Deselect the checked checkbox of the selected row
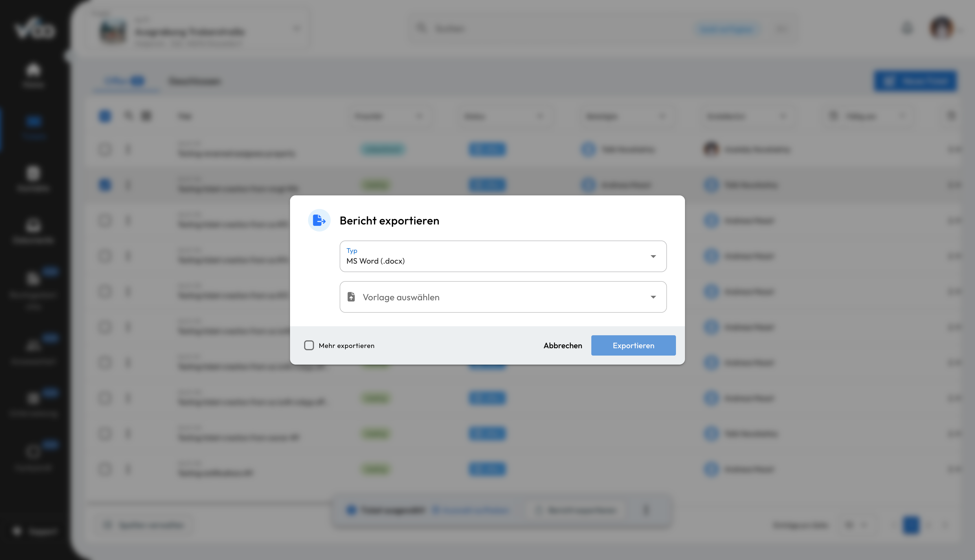The image size is (975, 560). tap(105, 185)
